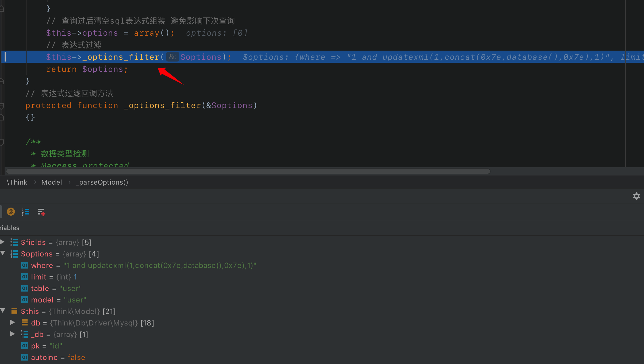Image resolution: width=644 pixels, height=364 pixels.
Task: Collapse the $options array node
Action: (3, 253)
